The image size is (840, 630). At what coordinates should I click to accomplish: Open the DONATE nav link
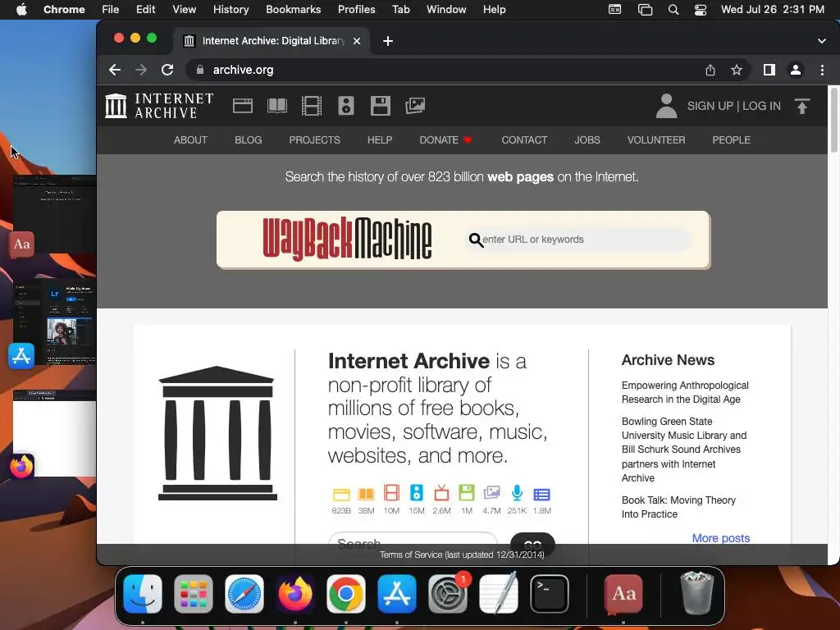[445, 139]
